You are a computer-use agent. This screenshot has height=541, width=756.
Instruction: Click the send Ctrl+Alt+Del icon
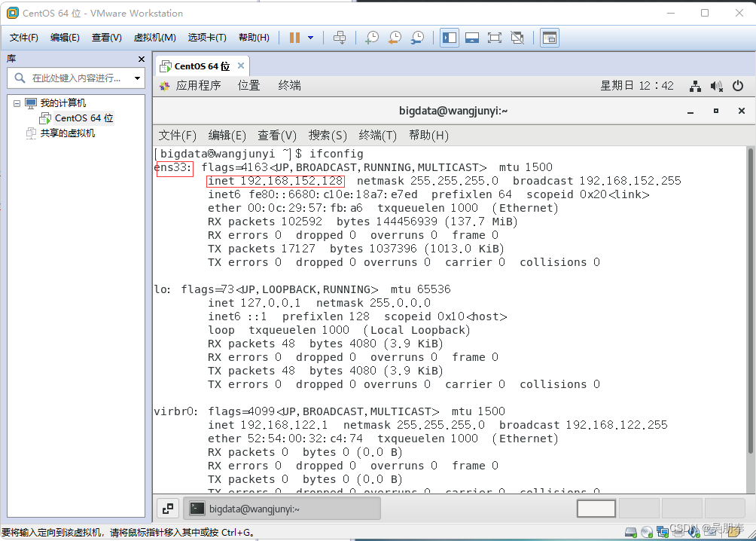340,38
